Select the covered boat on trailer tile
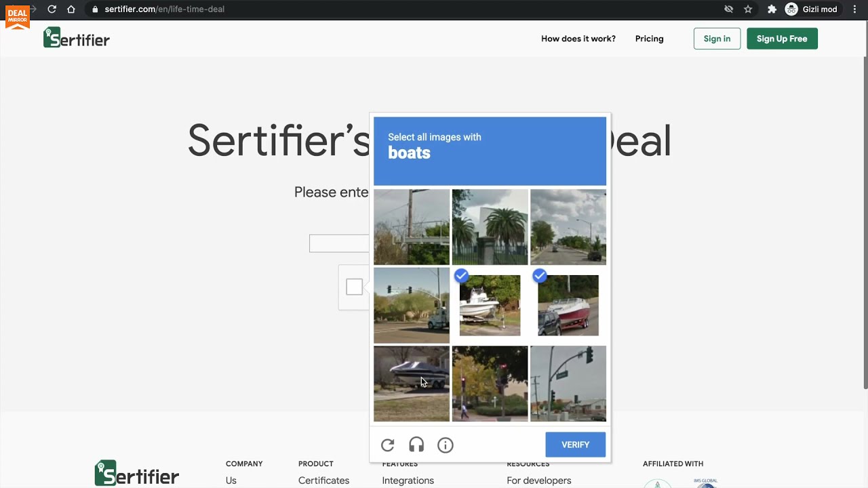Viewport: 868px width, 488px height. [412, 384]
